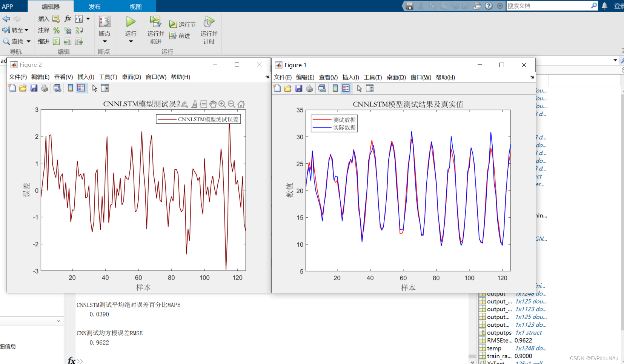Open 工具(T) menu in Figure 1
Image resolution: width=624 pixels, height=364 pixels.
373,77
